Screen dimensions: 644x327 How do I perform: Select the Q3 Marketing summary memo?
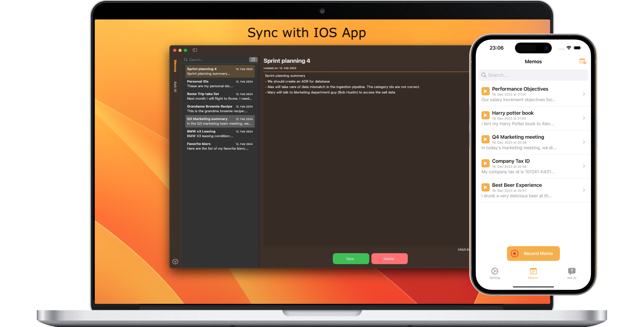220,121
